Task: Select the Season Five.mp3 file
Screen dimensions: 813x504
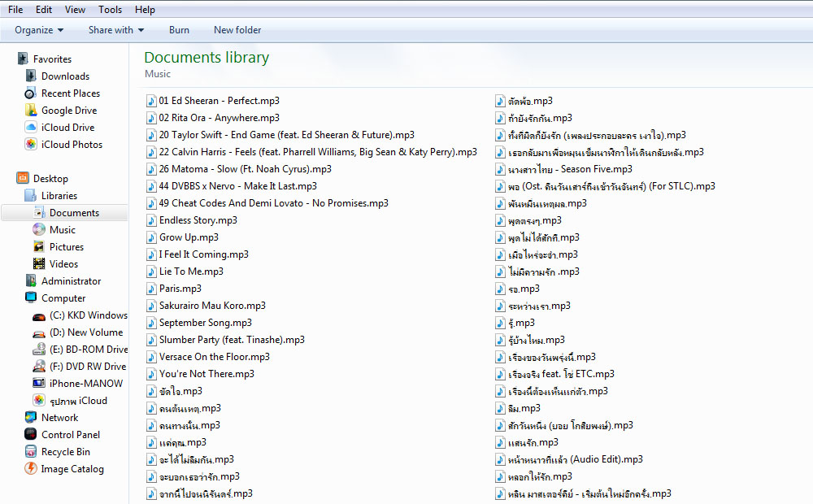Action: (564, 169)
